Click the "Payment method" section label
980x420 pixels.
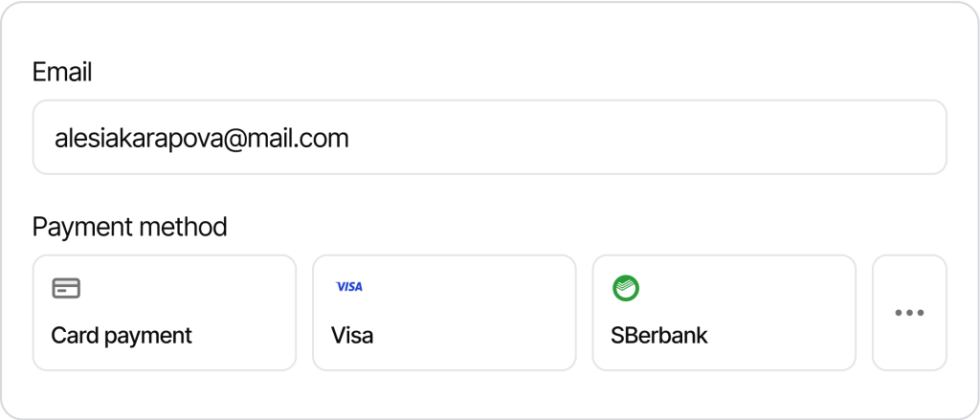[x=130, y=227]
